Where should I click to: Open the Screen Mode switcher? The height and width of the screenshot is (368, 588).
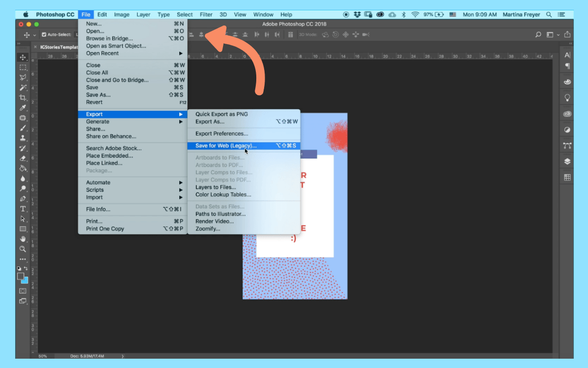[x=23, y=301]
